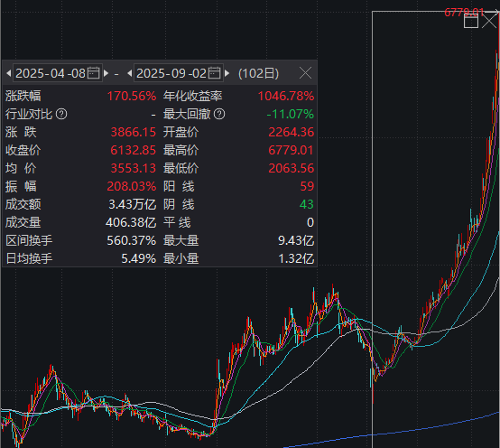Click the 2025-04-08 start date field
500x448 pixels.
(x=58, y=73)
